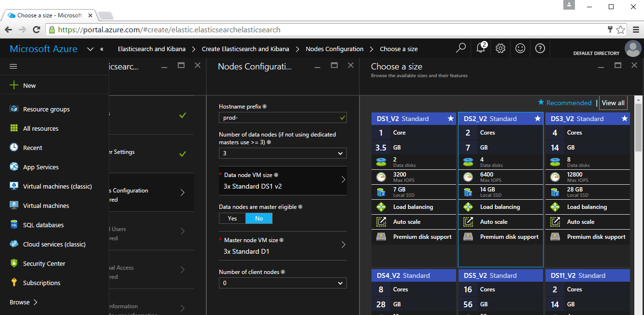Open the help question mark icon
Screen dimensions: 644x315
coord(540,48)
